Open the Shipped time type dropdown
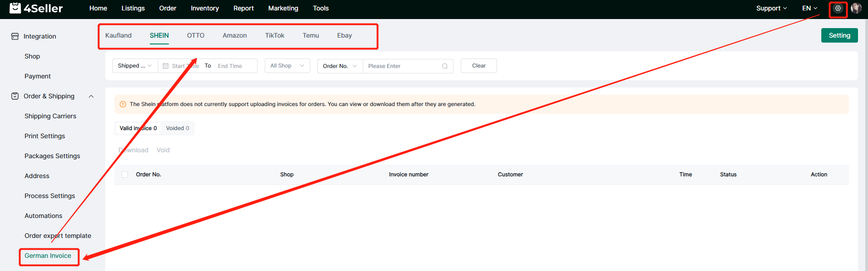This screenshot has width=868, height=271. (135, 66)
